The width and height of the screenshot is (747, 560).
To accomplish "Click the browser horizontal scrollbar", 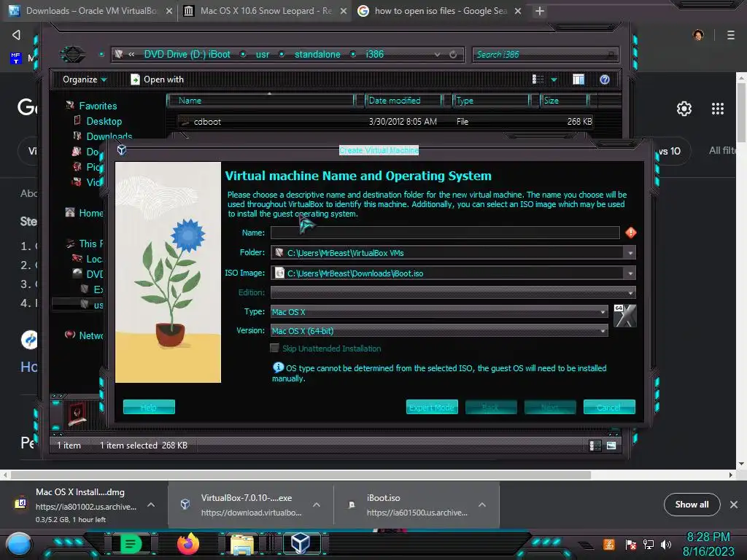I will coord(300,475).
